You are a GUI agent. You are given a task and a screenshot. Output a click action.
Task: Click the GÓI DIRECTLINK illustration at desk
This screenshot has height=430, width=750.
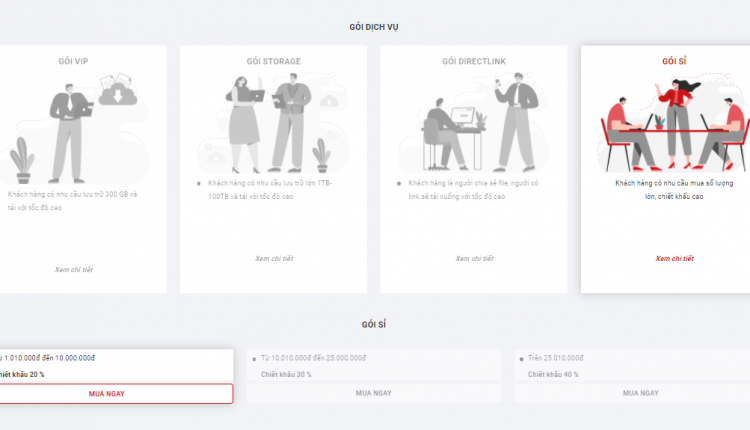tap(474, 122)
